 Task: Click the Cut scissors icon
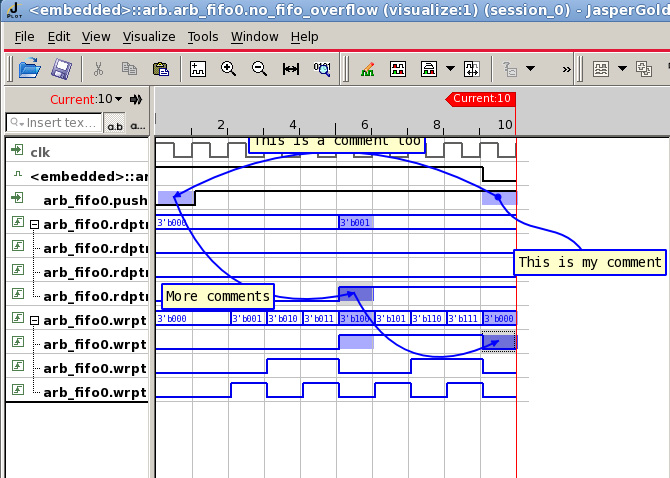click(98, 69)
